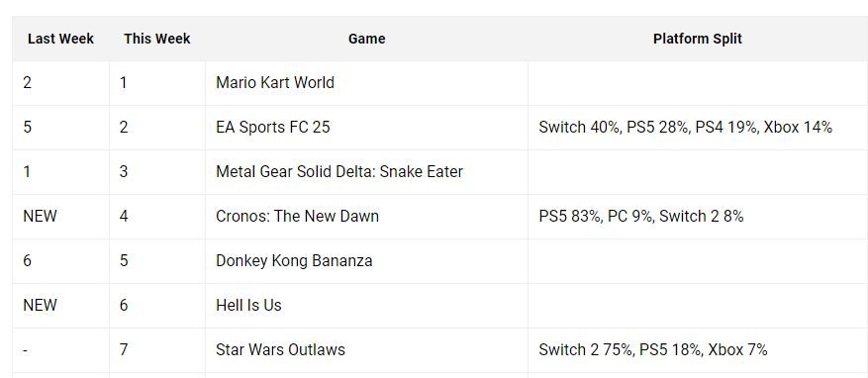
Task: Click NEW label in Cronos row
Action: [40, 216]
